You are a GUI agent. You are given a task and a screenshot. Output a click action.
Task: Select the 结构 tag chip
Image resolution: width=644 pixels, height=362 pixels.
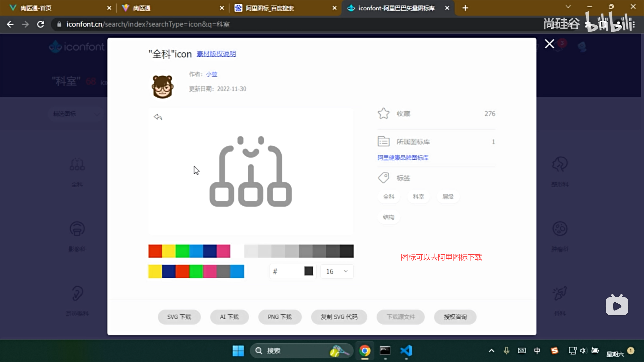click(388, 217)
